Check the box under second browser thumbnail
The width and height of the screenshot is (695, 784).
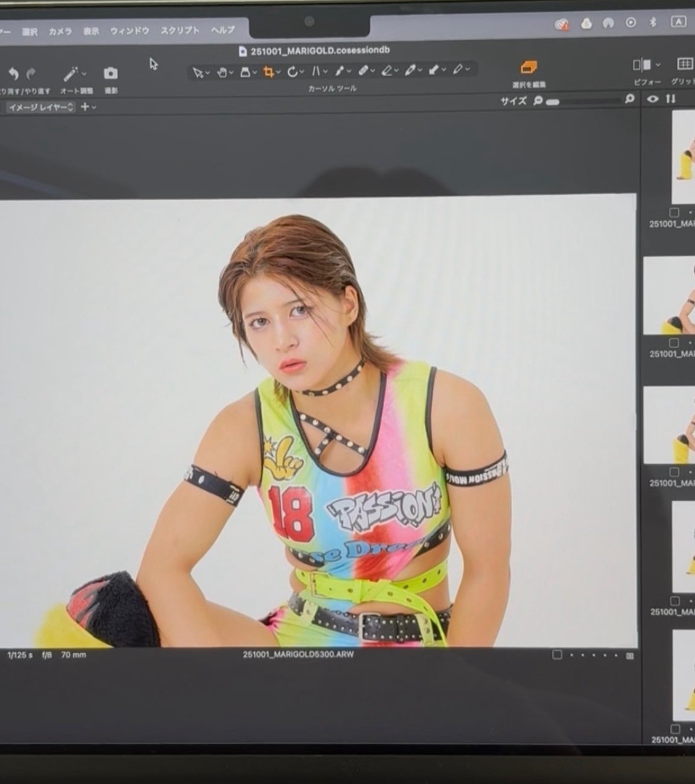tap(674, 343)
